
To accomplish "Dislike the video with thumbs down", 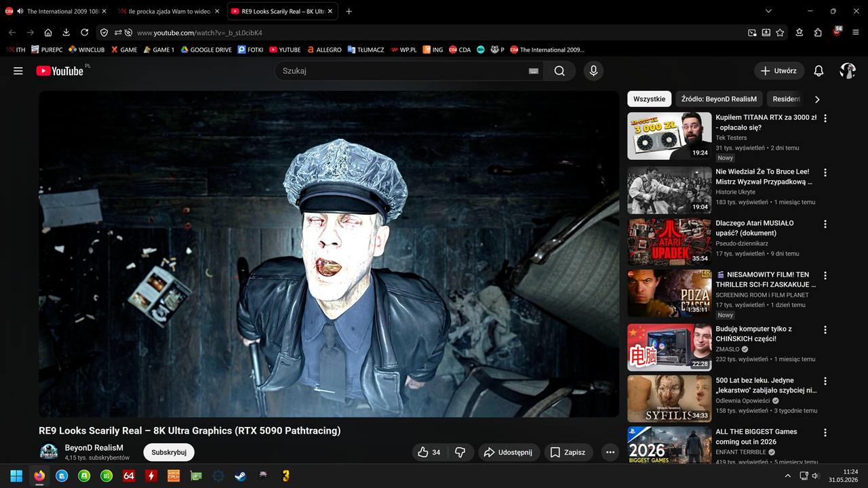I will [x=460, y=452].
